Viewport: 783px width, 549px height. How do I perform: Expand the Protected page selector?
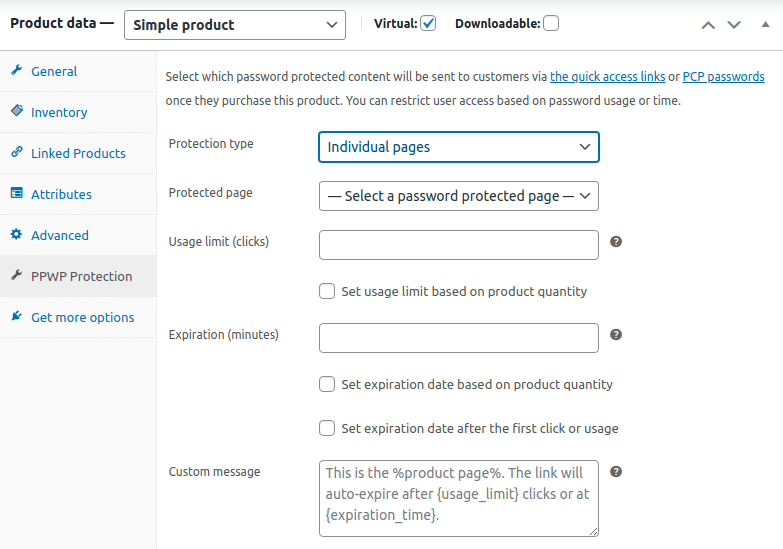[x=458, y=196]
